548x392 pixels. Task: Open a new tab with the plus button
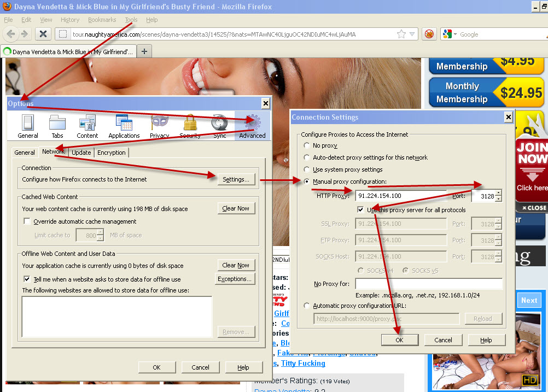pos(144,52)
